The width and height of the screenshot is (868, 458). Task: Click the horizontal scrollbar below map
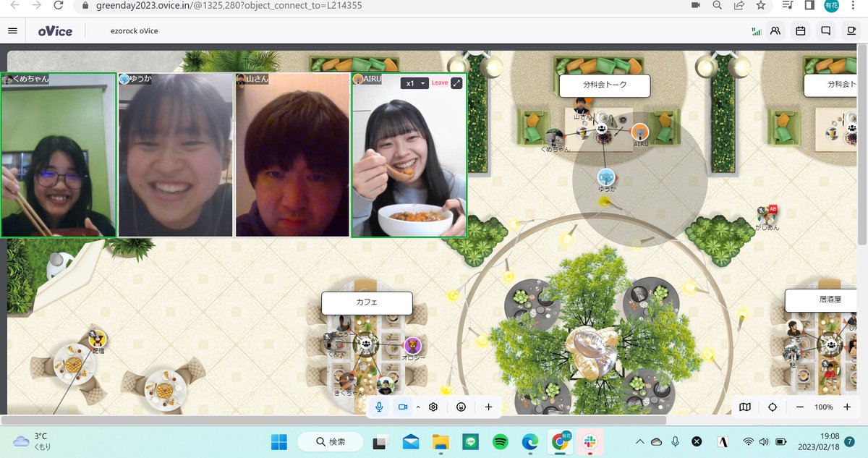coord(333,420)
